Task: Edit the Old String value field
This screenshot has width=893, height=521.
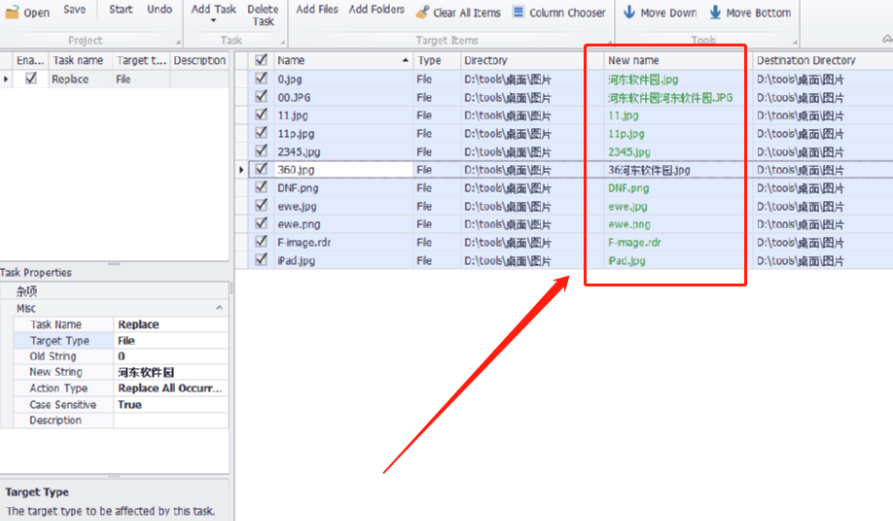Action: coord(170,356)
